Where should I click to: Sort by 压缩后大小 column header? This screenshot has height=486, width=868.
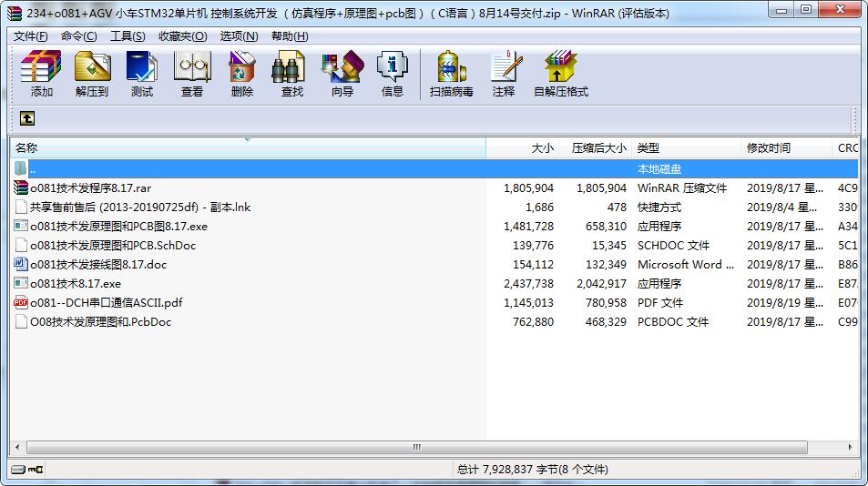595,148
